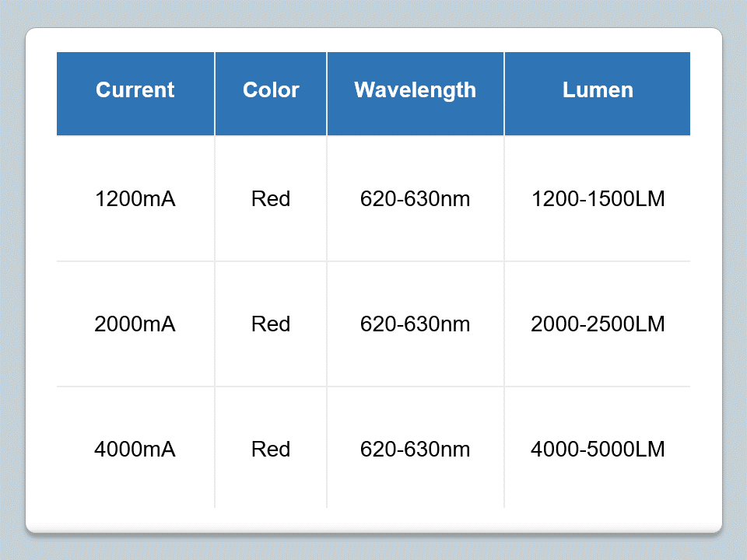The height and width of the screenshot is (560, 747).
Task: Select the Red cell in the 4000mA row
Action: (271, 450)
